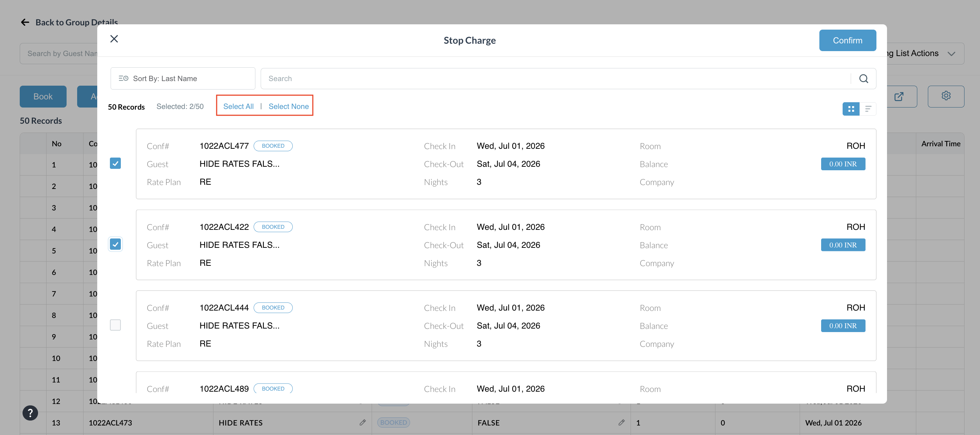Click the sort icon beside Sort By

point(123,78)
